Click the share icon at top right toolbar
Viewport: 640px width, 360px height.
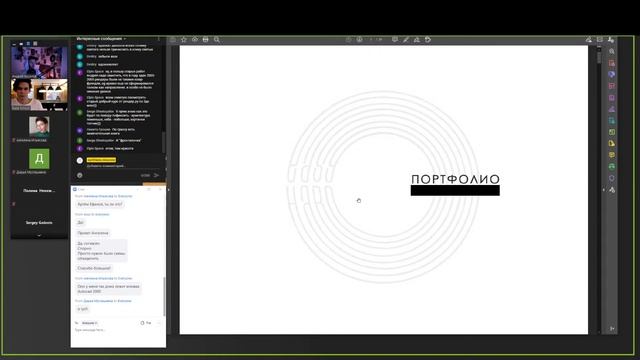click(x=589, y=40)
